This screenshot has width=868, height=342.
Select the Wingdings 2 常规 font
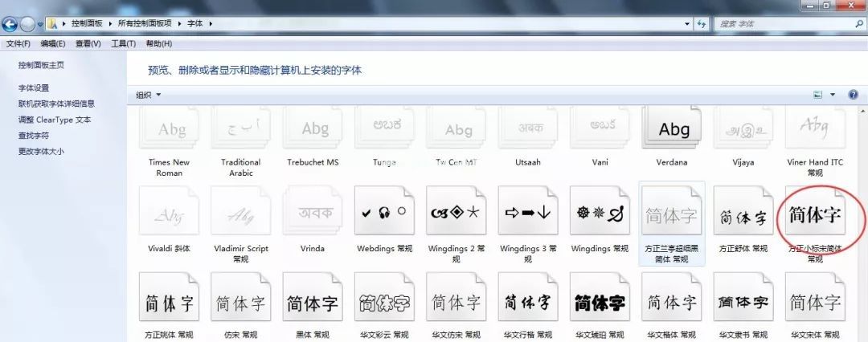457,216
